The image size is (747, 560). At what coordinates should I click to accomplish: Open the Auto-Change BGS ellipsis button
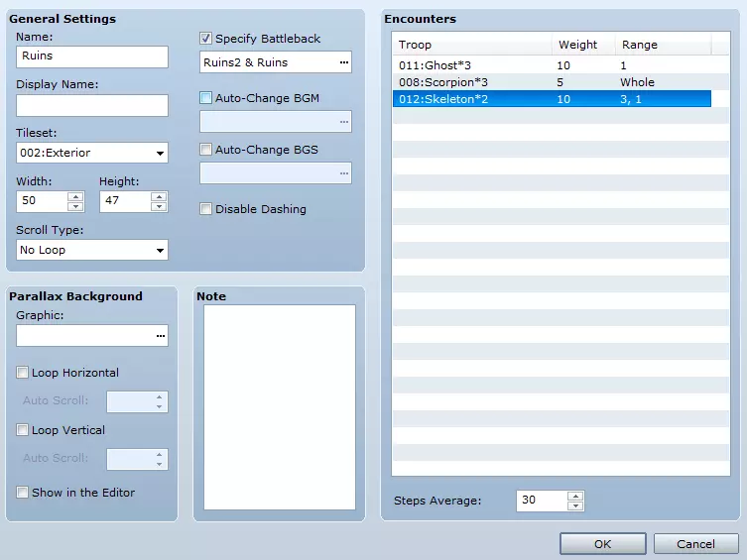(x=344, y=173)
